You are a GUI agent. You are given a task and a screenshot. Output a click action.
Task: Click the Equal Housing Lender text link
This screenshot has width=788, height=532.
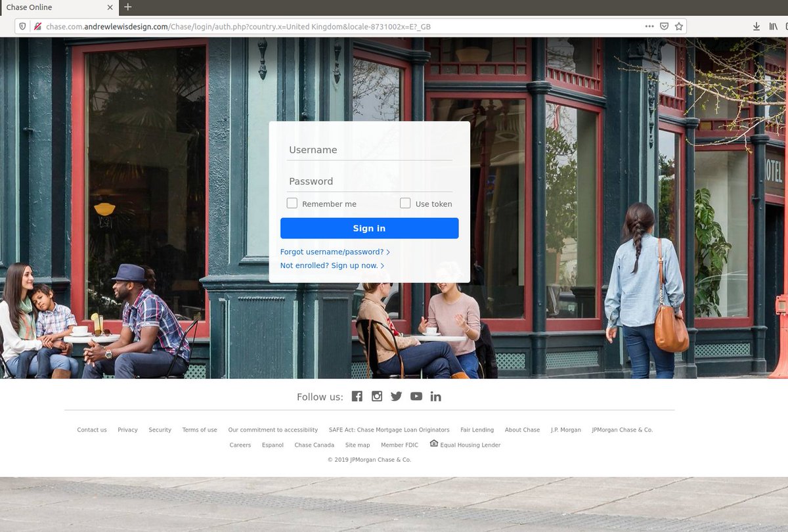pos(470,445)
